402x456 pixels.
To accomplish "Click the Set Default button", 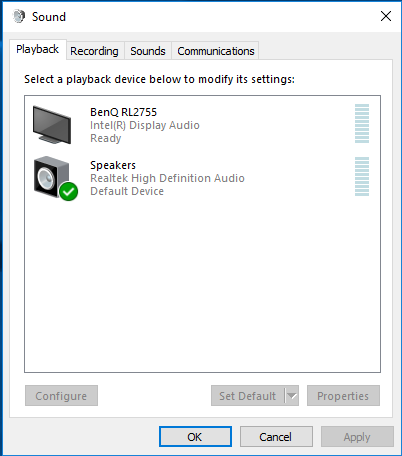I will coord(248,396).
